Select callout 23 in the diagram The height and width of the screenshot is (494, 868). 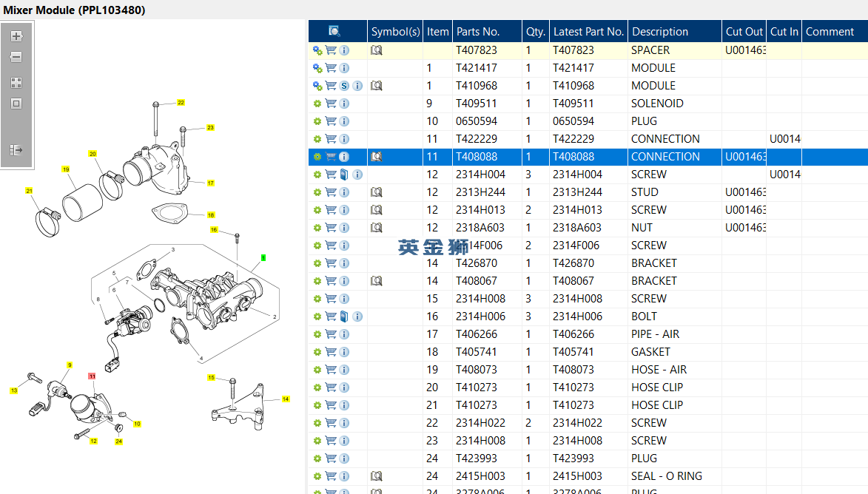[x=210, y=128]
